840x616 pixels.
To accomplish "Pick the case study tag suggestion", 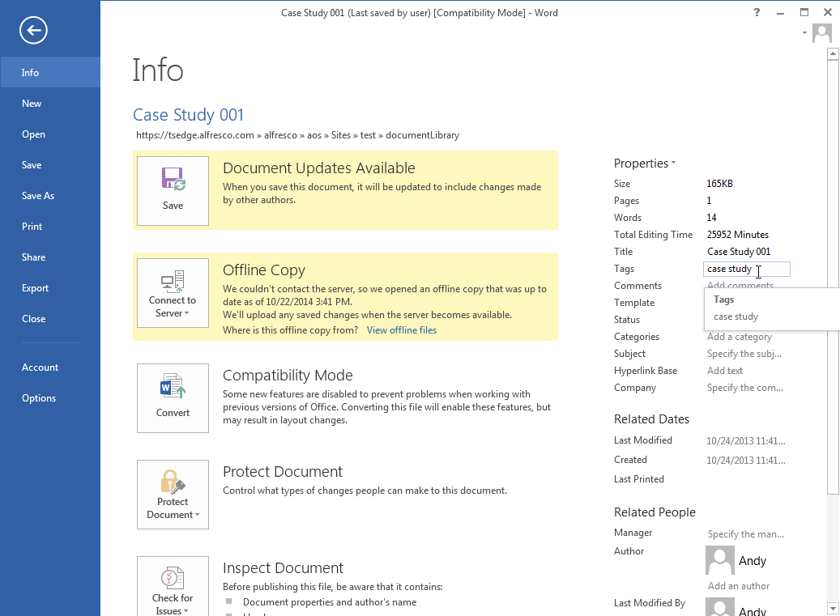I will pyautogui.click(x=735, y=316).
